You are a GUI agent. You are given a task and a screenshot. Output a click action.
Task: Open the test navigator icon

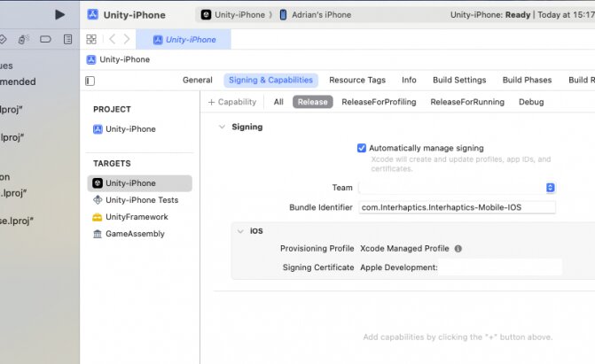(3, 39)
